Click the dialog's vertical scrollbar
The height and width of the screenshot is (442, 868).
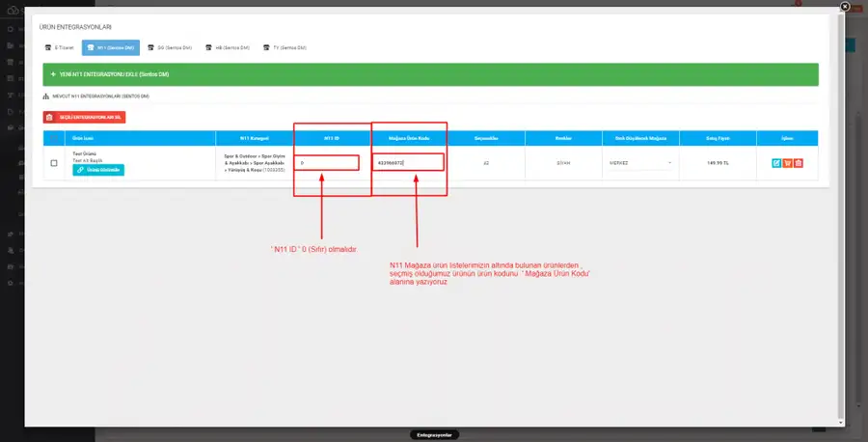coord(841,216)
